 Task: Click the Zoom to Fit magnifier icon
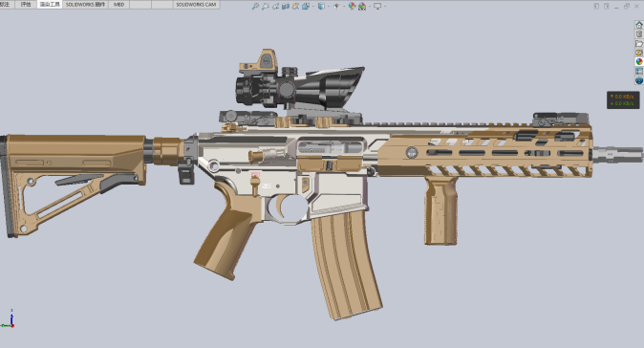[255, 6]
